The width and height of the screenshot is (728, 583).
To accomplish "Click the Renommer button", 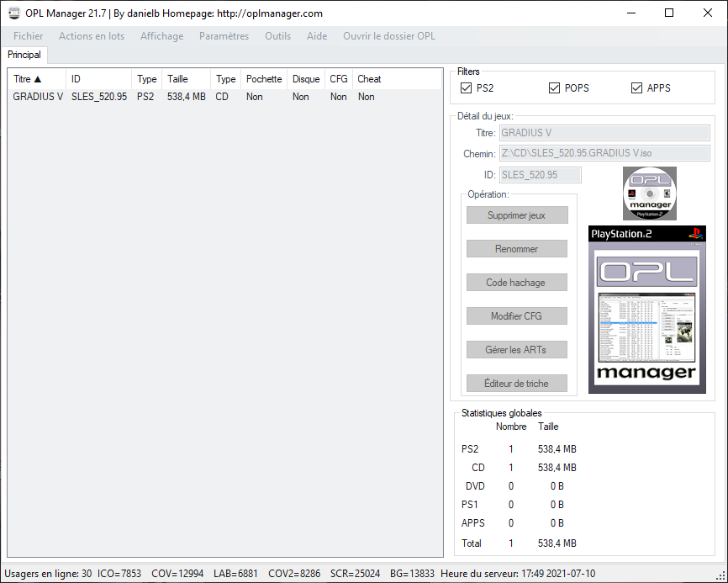I will pos(517,248).
